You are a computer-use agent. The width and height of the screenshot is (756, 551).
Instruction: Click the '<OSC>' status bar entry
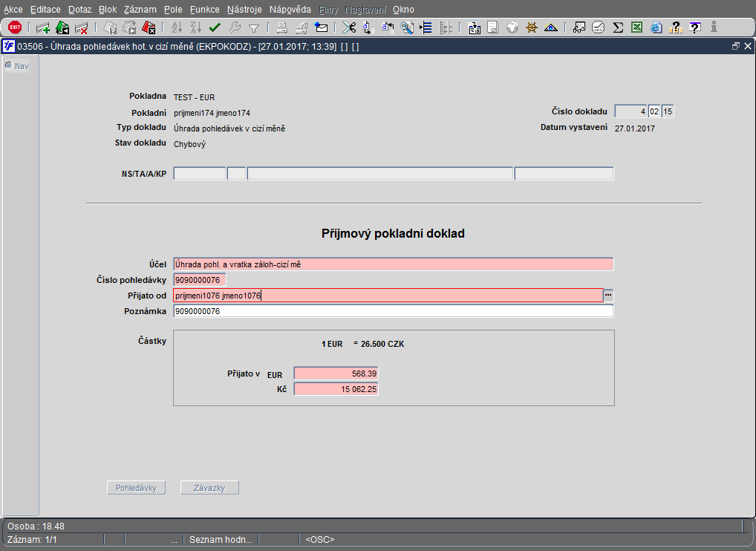(x=319, y=539)
